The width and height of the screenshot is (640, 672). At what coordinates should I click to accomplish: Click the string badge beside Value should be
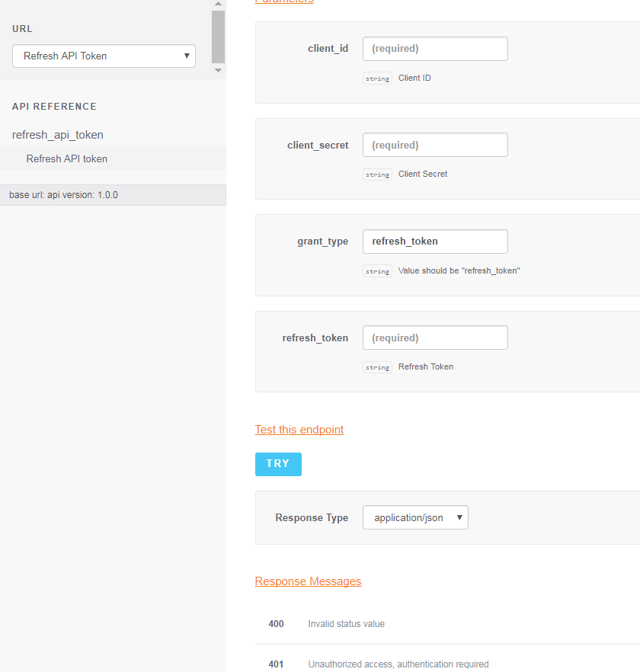377,271
